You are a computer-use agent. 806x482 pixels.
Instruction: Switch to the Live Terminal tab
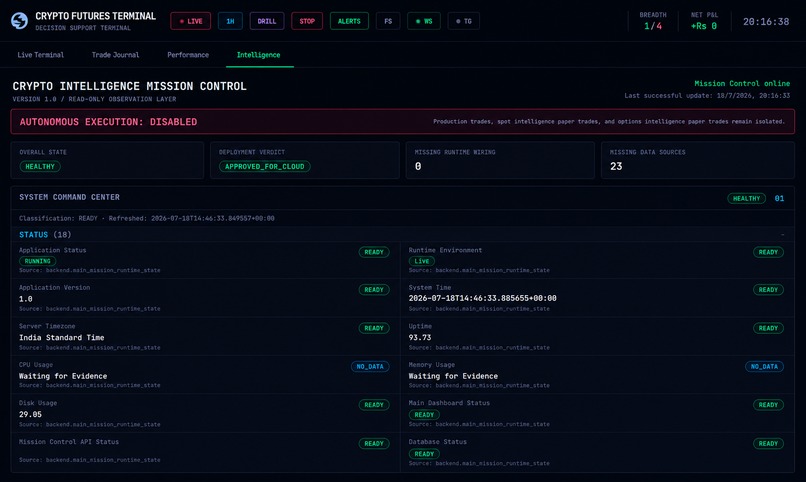click(x=41, y=55)
